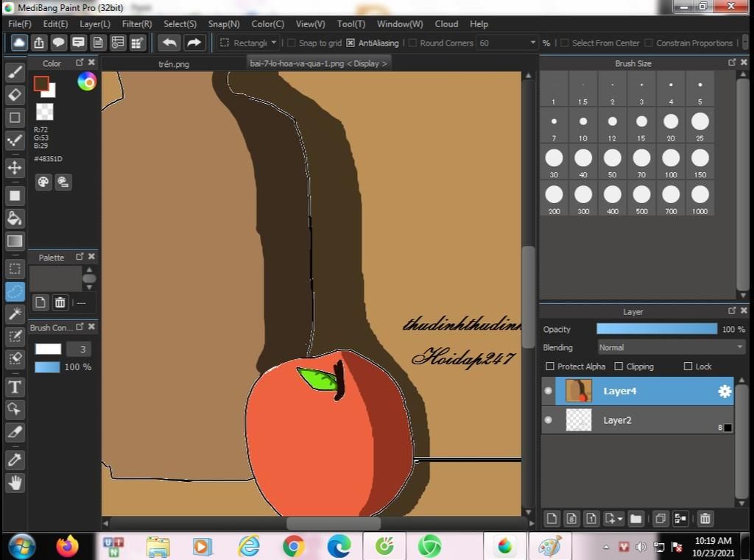Select the Eraser tool
This screenshot has width=754, height=560.
click(x=15, y=95)
